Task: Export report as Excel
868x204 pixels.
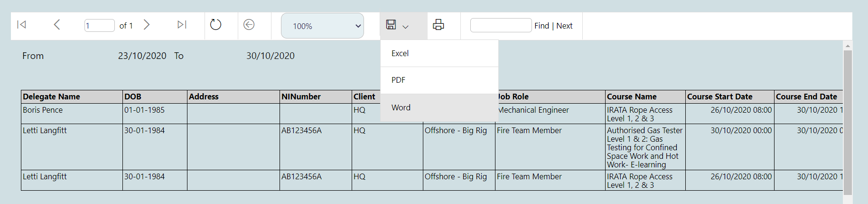Action: pyautogui.click(x=400, y=53)
